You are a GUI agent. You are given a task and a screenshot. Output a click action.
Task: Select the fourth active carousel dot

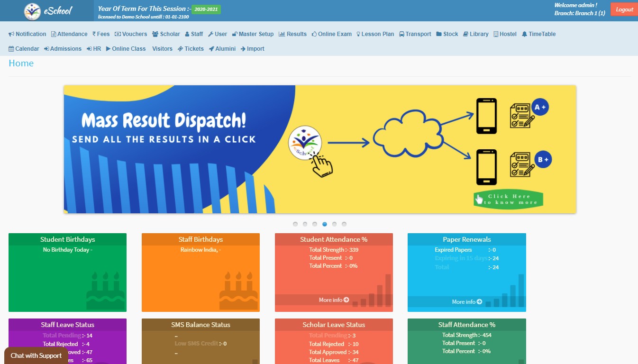pyautogui.click(x=325, y=224)
